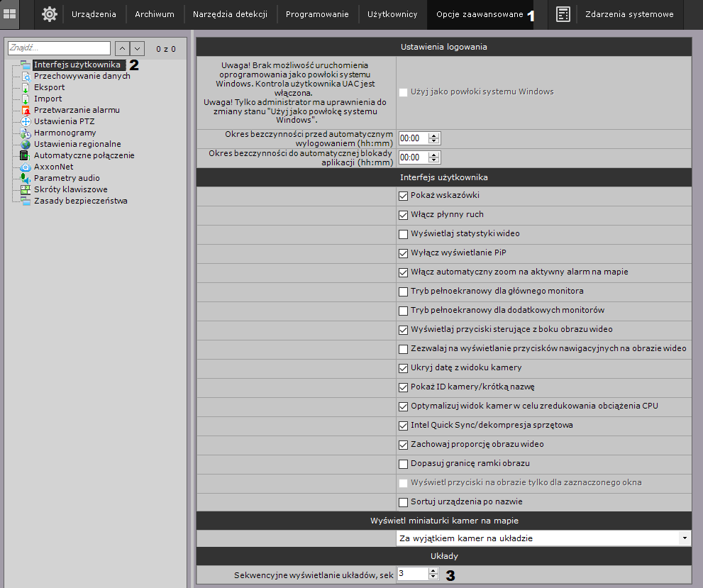The height and width of the screenshot is (588, 703).
Task: Open the camera thumbnails on map dropdown
Action: point(684,538)
